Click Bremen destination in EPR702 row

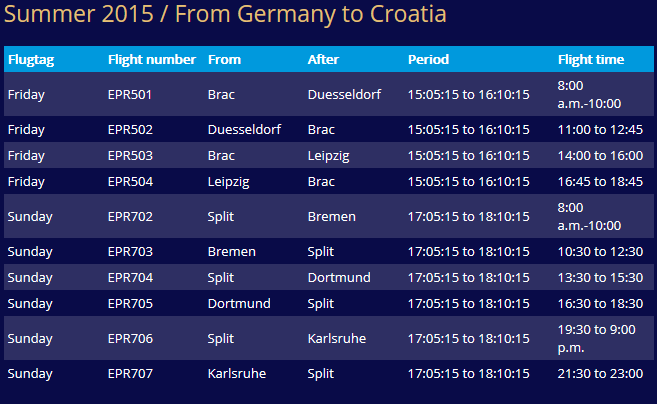click(x=331, y=217)
